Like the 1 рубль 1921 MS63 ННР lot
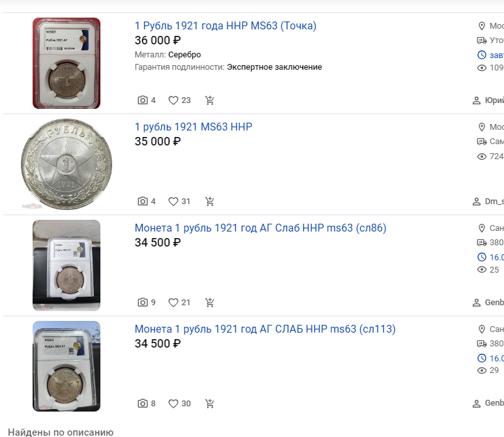This screenshot has height=437, width=504. (173, 202)
